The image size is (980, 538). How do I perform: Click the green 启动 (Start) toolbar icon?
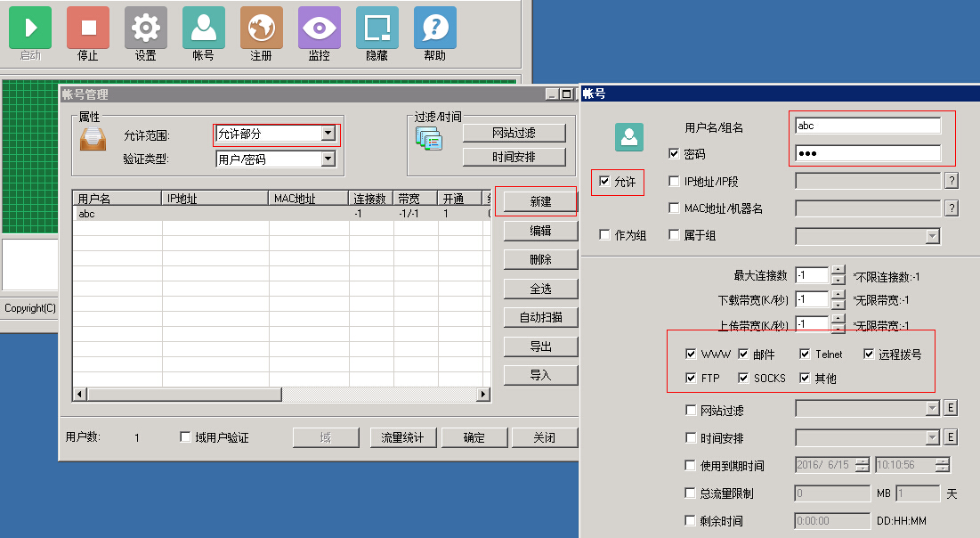[30, 28]
